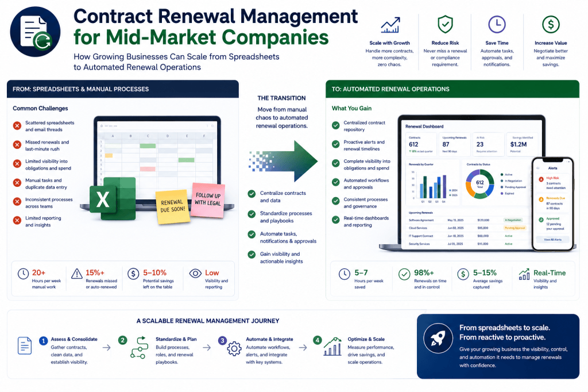Click the pink Follow Up With Legal note
Viewport: 588px width, 392px height.
208,200
